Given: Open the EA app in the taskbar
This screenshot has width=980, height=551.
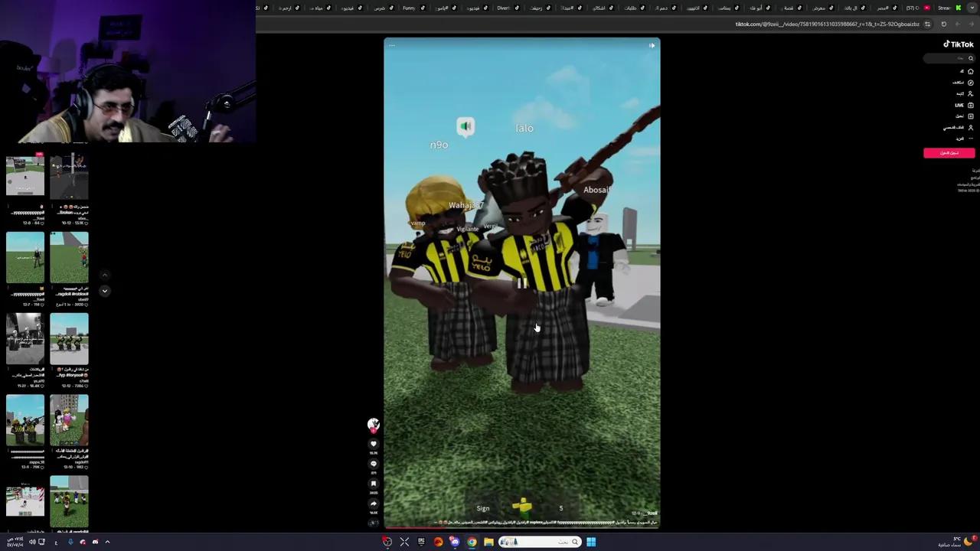Looking at the screenshot, I should click(438, 542).
